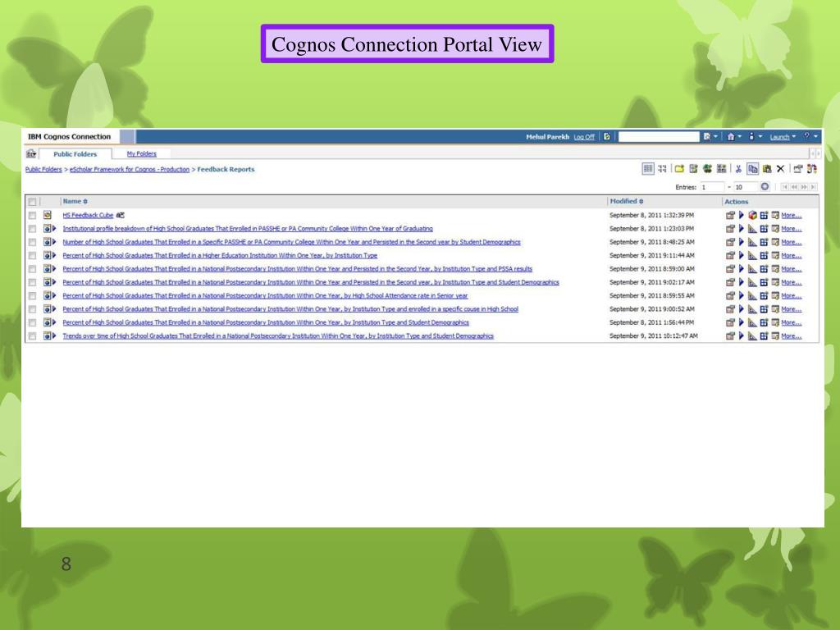Click the Actions column header
This screenshot has width=840, height=630.
737,202
